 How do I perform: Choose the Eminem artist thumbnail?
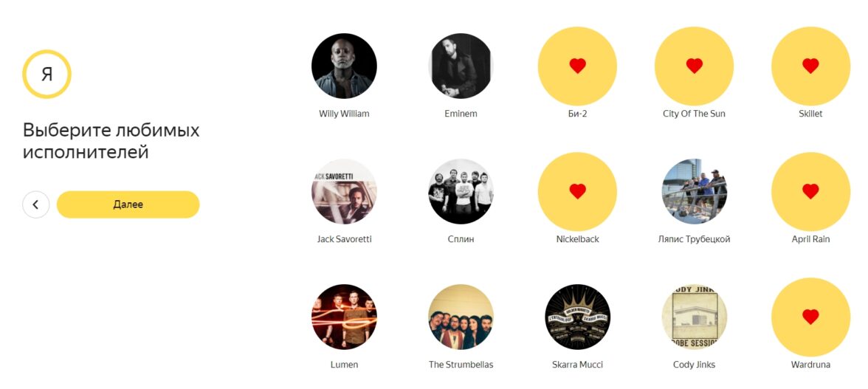[461, 66]
